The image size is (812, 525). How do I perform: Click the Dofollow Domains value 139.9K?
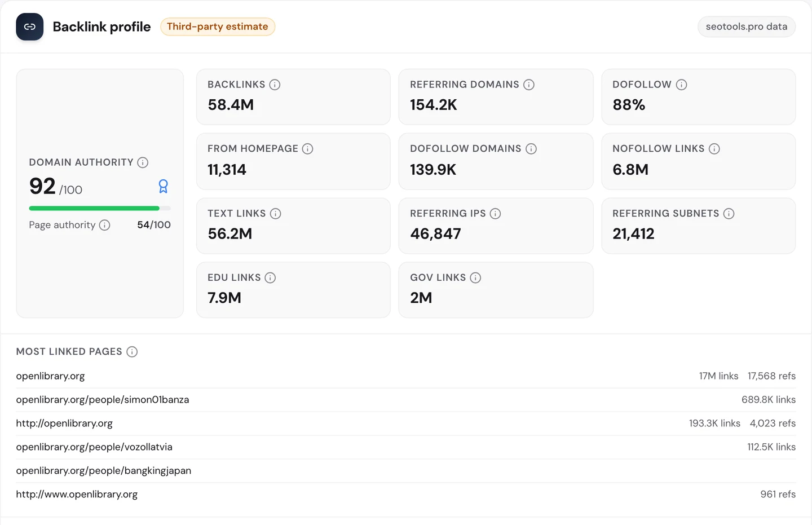click(x=433, y=170)
